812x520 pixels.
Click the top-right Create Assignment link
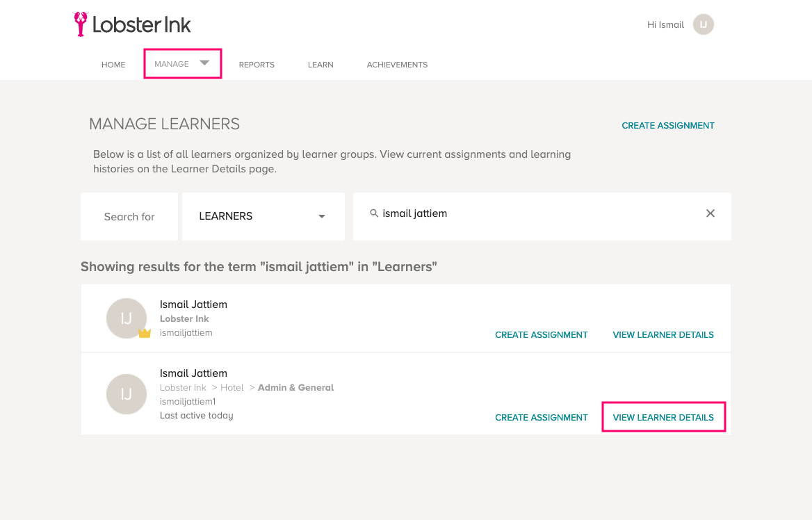click(668, 125)
